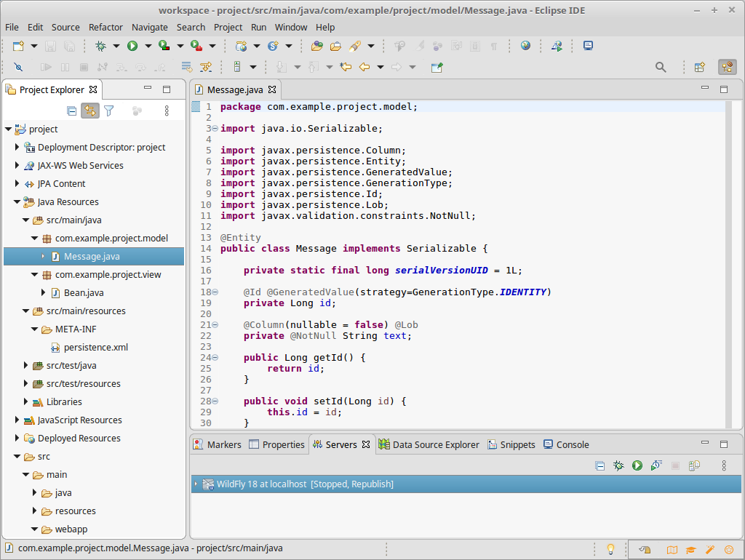Open the Project Explorer view menu dots

[x=167, y=111]
